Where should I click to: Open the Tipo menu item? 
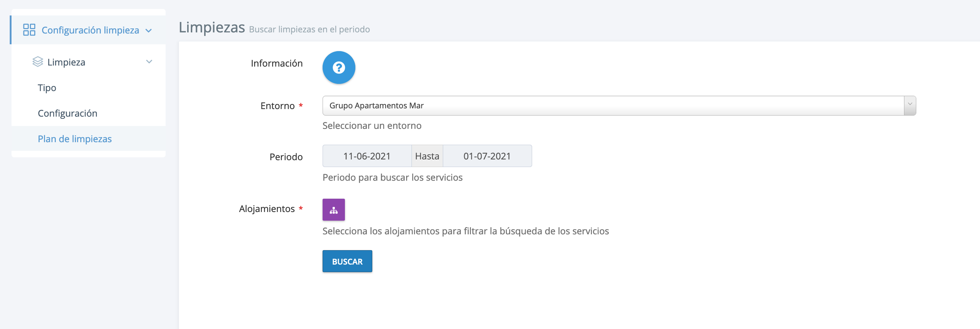(47, 88)
